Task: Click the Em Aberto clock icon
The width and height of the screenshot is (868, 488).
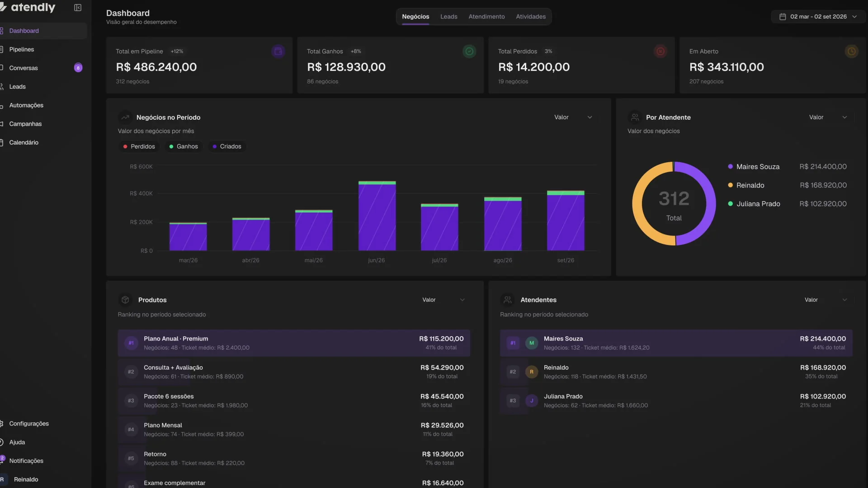Action: pyautogui.click(x=851, y=52)
